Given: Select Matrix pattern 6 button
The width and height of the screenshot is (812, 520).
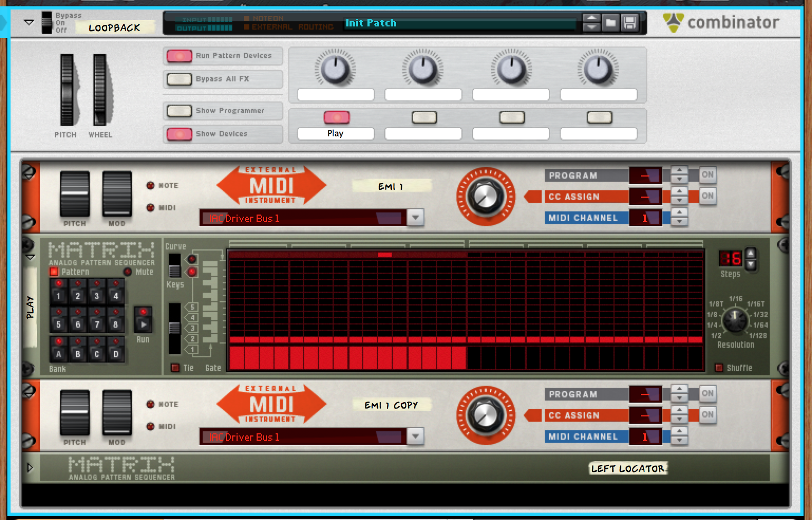Looking at the screenshot, I should pyautogui.click(x=78, y=320).
